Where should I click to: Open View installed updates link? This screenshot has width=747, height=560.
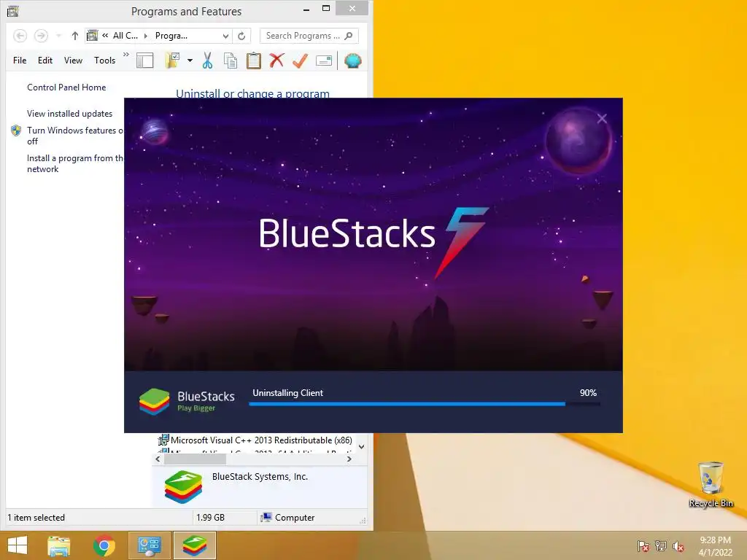click(69, 113)
